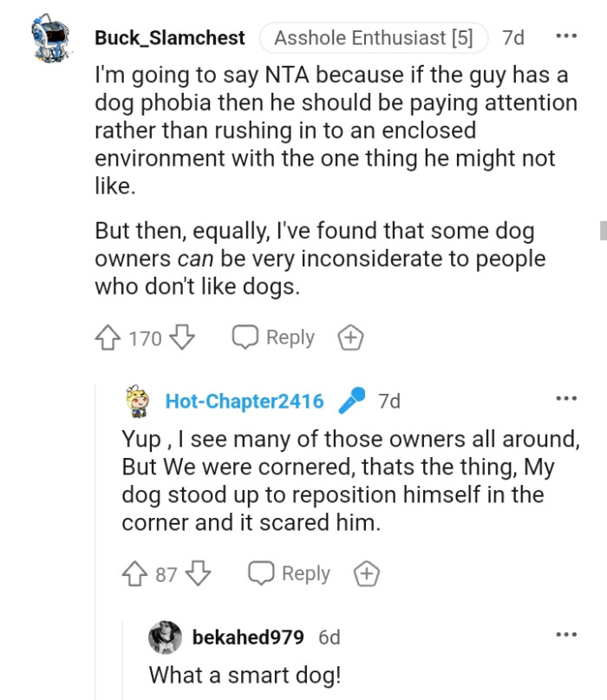
Task: Click the page scrollbar thumb
Action: [602, 230]
